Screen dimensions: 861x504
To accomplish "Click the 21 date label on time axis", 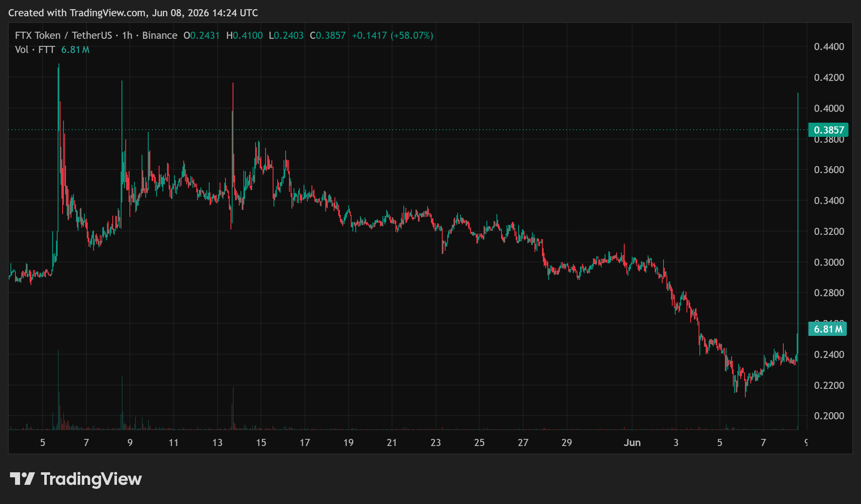I will pos(392,443).
